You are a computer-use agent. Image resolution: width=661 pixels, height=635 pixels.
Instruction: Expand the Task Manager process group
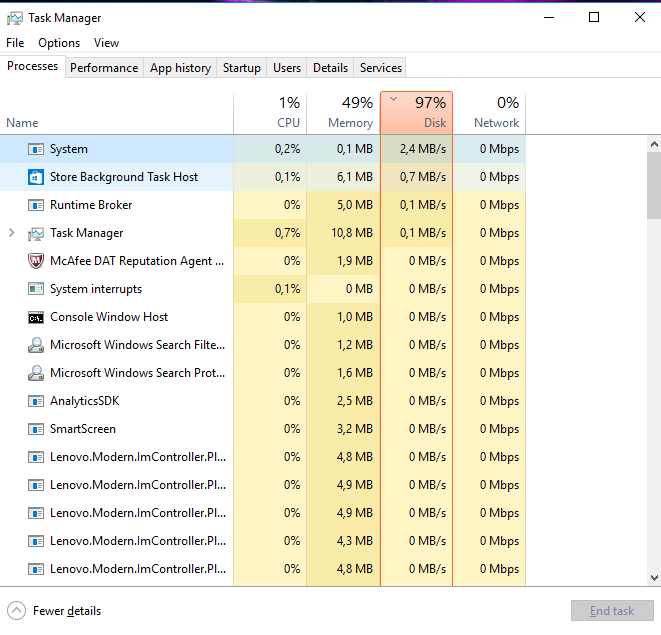(12, 233)
